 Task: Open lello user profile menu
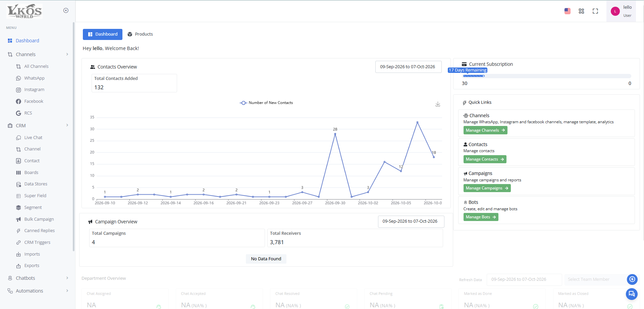621,11
